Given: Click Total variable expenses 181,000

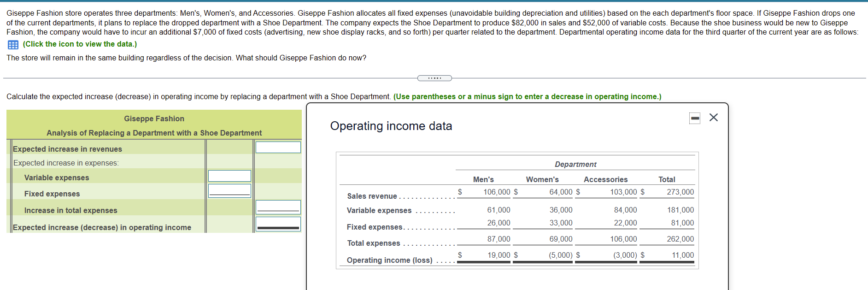Looking at the screenshot, I should 680,210.
